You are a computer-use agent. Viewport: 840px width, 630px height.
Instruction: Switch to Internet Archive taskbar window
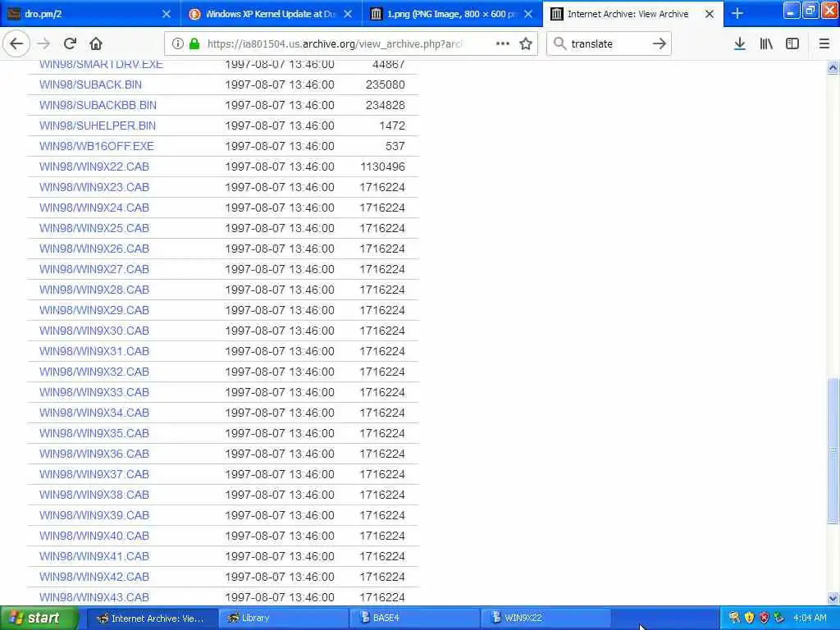(x=152, y=619)
